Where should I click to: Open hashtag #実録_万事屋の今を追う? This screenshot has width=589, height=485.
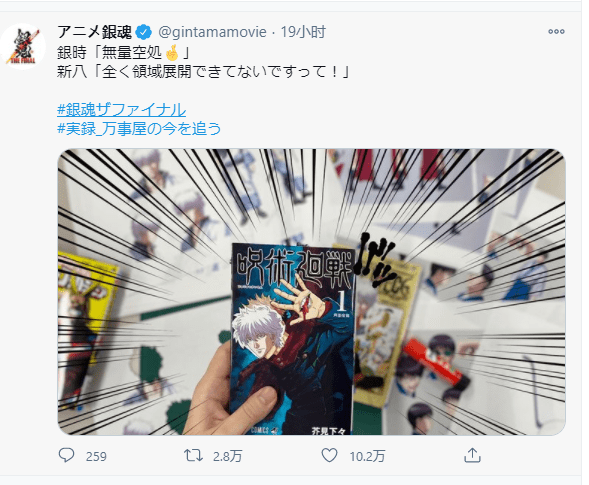(139, 129)
